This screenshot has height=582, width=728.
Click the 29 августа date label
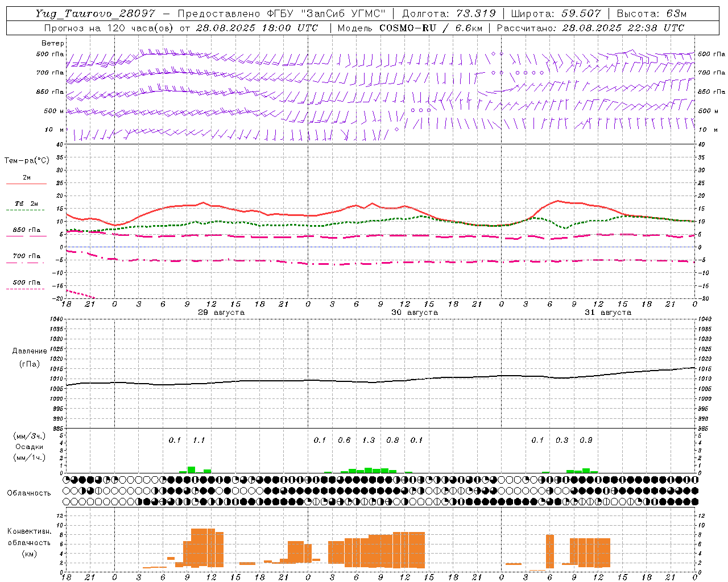[x=221, y=313]
